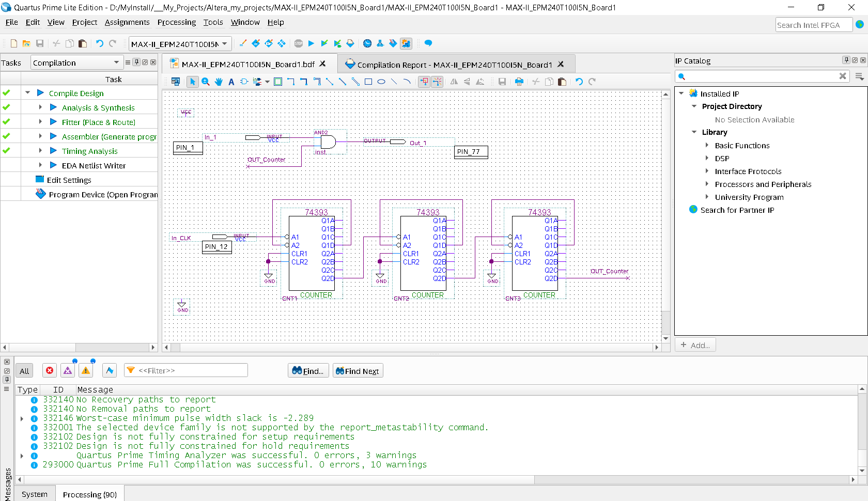Screen dimensions: 868x501
Task: Click Program Device task
Action: (x=103, y=194)
